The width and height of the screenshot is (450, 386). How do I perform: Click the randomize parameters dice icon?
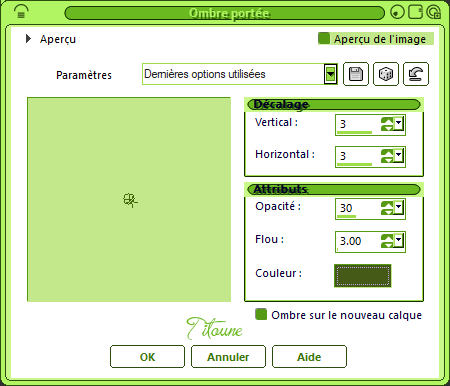coord(386,74)
